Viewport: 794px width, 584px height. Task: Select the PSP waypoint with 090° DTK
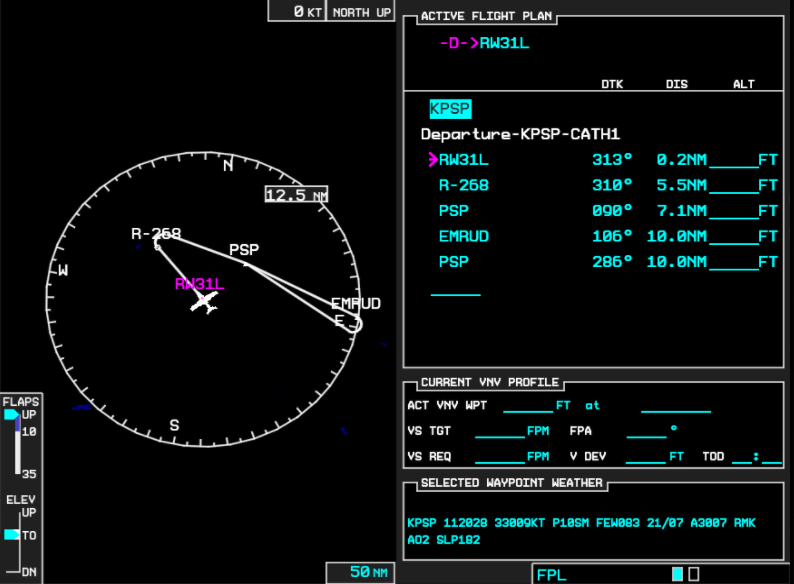(454, 211)
